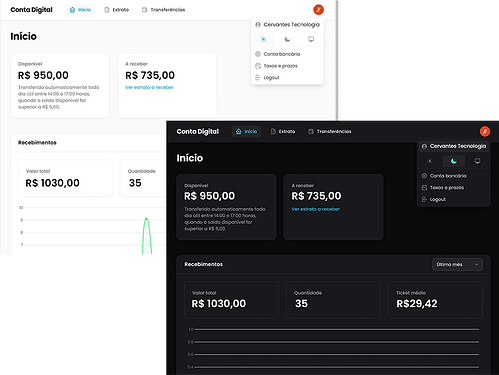Image resolution: width=499 pixels, height=375 pixels.
Task: Click R$ 735,00 amount in dark window
Action: [x=316, y=196]
